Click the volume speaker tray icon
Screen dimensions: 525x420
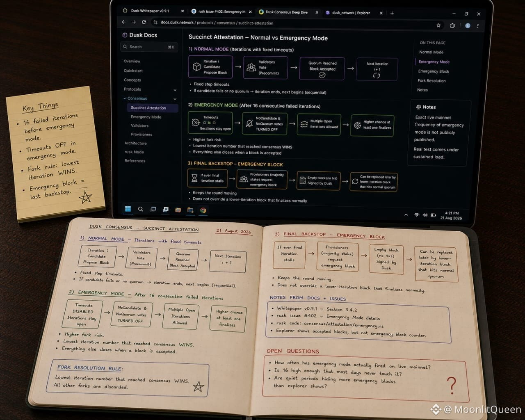pyautogui.click(x=425, y=215)
